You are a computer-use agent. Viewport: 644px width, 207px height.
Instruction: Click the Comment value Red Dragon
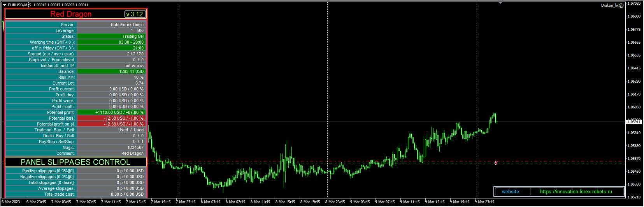(111, 153)
